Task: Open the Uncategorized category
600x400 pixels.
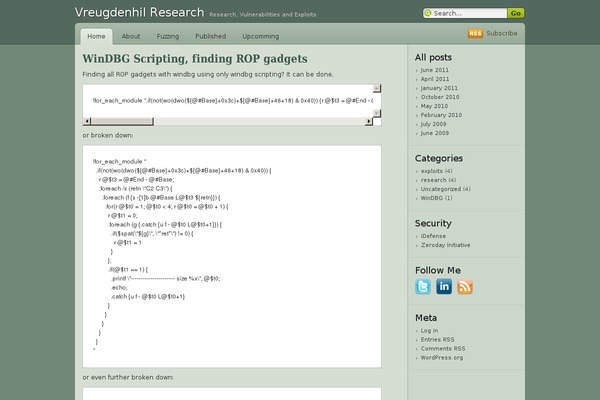Action: tap(441, 189)
